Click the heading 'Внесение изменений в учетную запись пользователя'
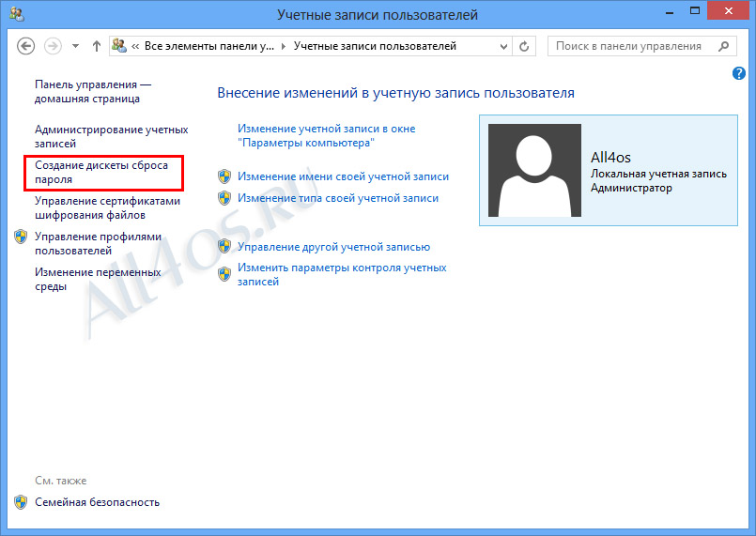Viewport: 756px width, 536px height. tap(395, 93)
